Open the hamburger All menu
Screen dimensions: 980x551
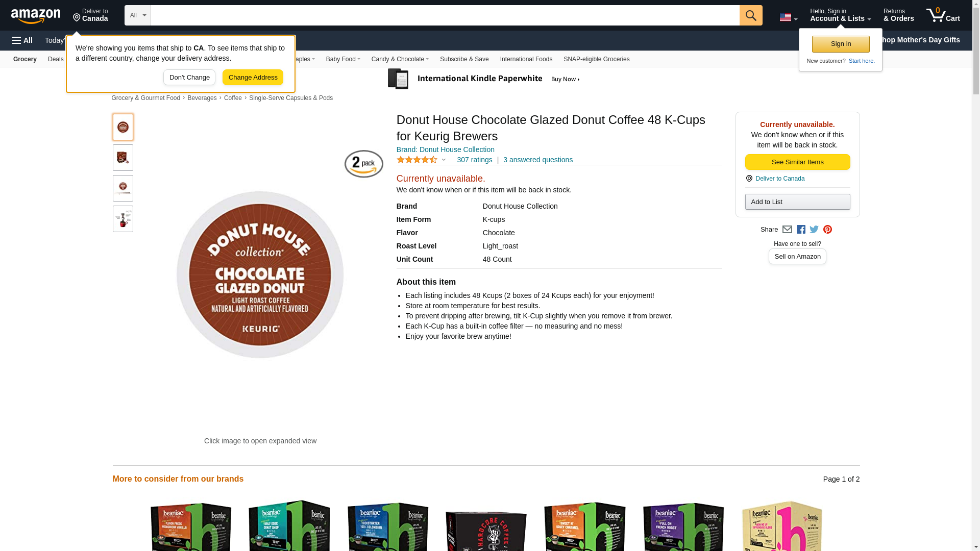coord(22,40)
